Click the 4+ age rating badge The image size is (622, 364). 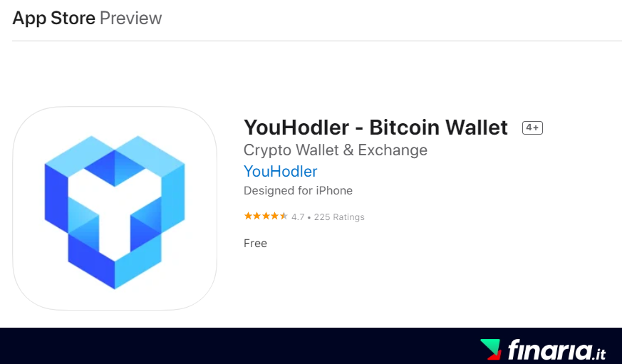[x=532, y=128]
